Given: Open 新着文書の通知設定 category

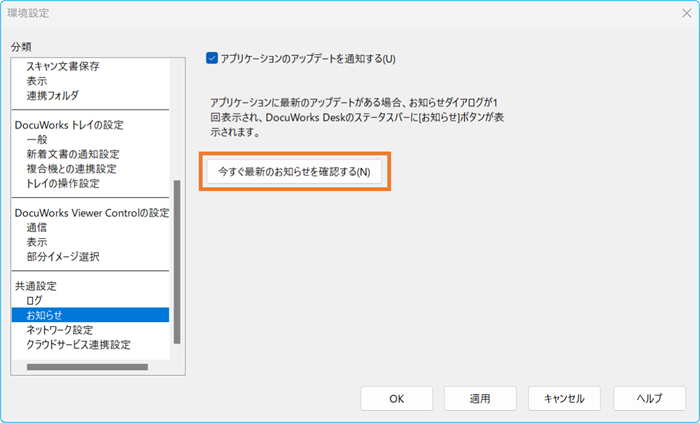Looking at the screenshot, I should pos(72,155).
